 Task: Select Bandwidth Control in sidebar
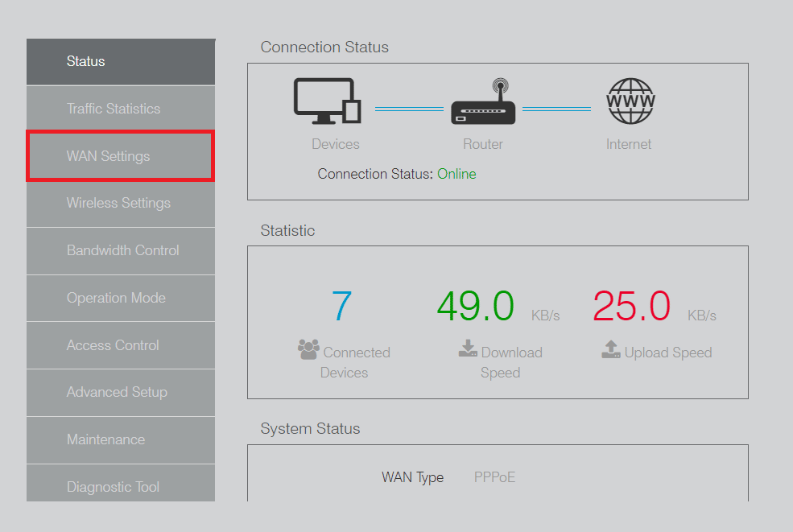tap(121, 250)
